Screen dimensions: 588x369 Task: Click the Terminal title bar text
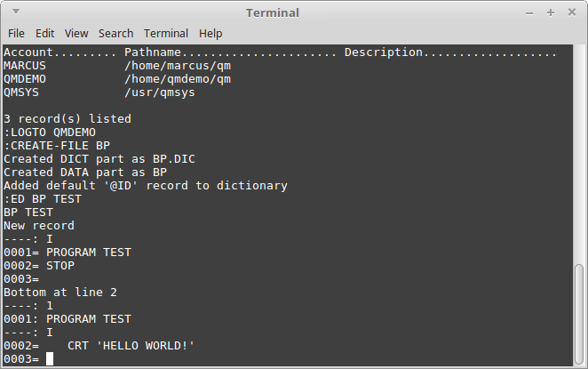pos(273,12)
